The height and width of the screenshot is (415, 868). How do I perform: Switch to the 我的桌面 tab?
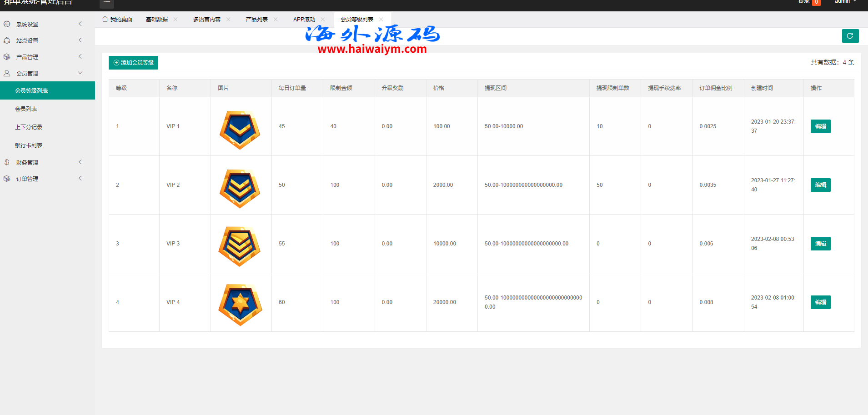[117, 20]
